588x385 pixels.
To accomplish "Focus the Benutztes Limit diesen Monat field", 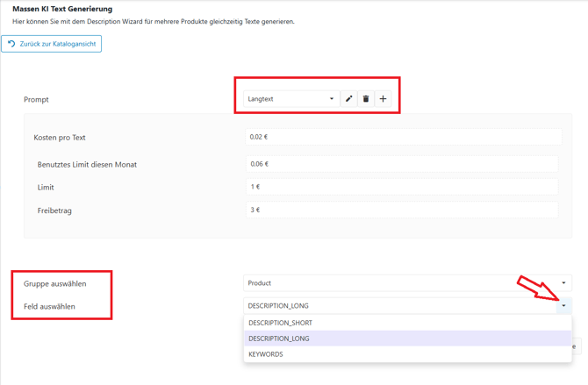I will pyautogui.click(x=401, y=164).
